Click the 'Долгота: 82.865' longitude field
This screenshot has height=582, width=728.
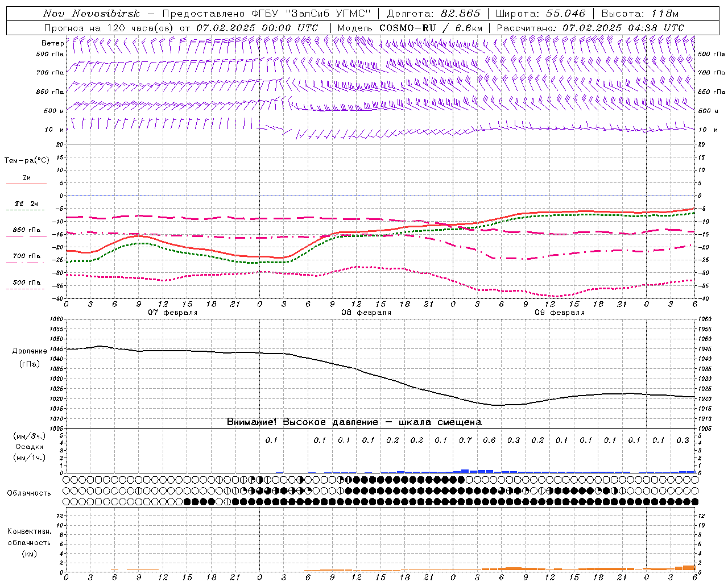coord(433,14)
